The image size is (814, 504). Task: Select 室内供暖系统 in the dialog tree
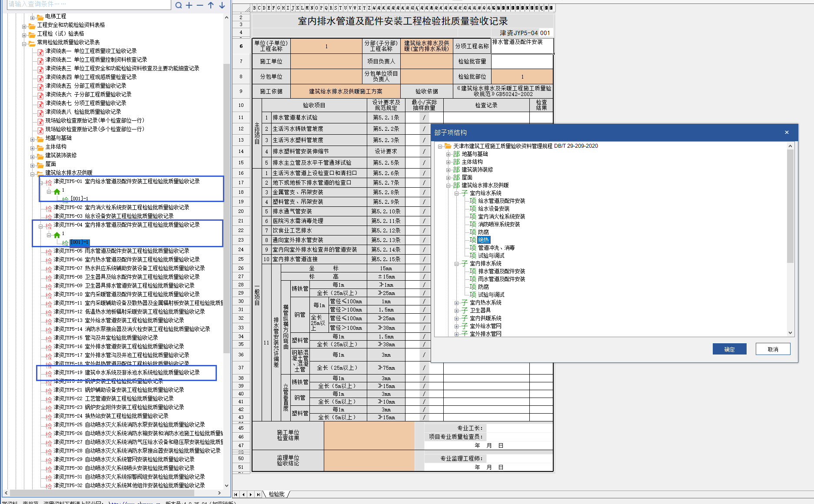(x=485, y=318)
